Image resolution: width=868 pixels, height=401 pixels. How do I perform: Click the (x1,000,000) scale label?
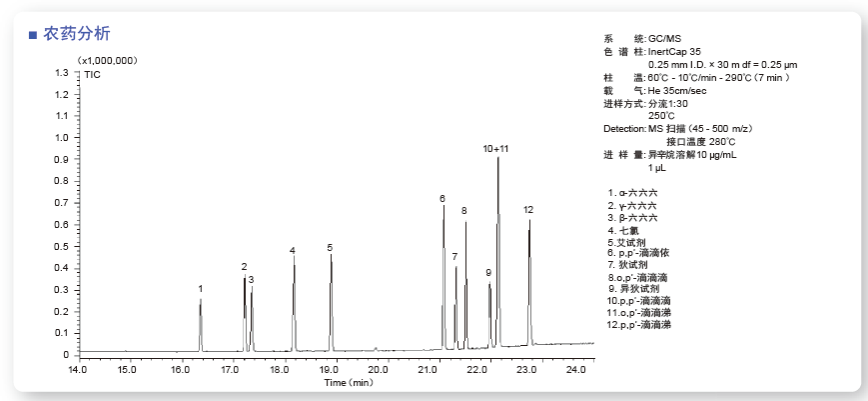[107, 61]
